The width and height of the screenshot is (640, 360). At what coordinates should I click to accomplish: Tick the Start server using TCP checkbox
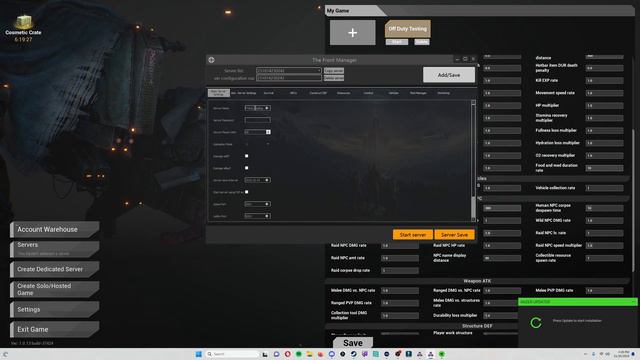[x=247, y=192]
